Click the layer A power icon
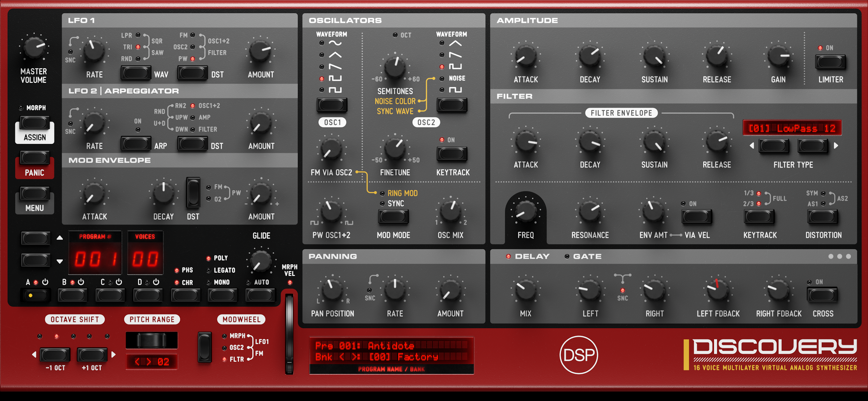This screenshot has width=868, height=401. point(45,282)
